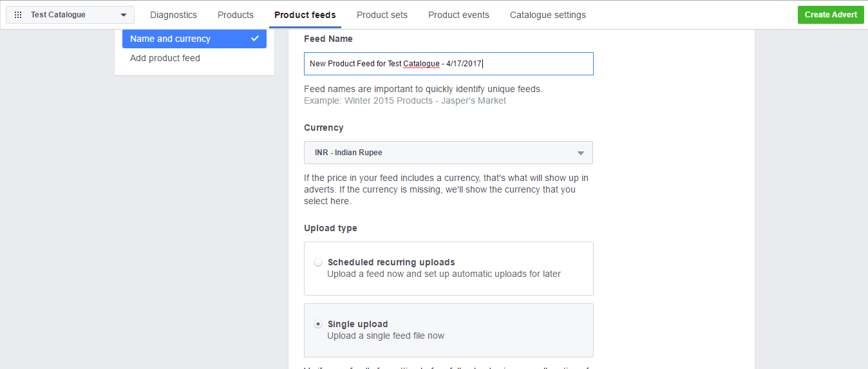The height and width of the screenshot is (369, 868).
Task: Click the grid icon beside Test Catalogue
Action: [x=18, y=15]
